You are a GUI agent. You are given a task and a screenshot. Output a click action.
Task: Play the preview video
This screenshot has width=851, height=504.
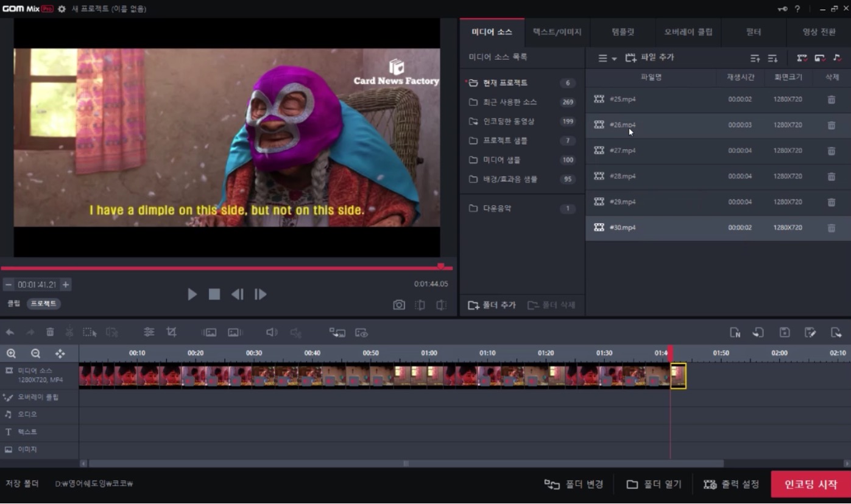(192, 295)
